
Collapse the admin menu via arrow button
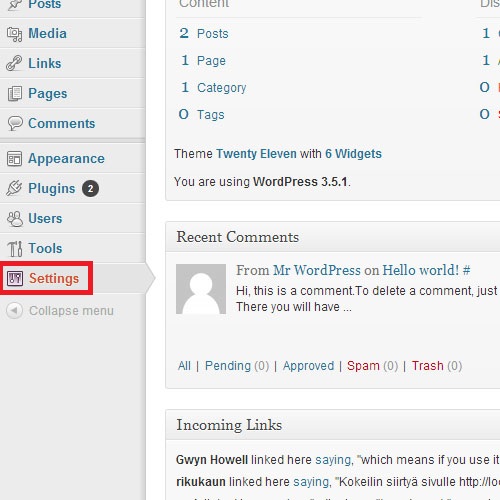tap(14, 311)
